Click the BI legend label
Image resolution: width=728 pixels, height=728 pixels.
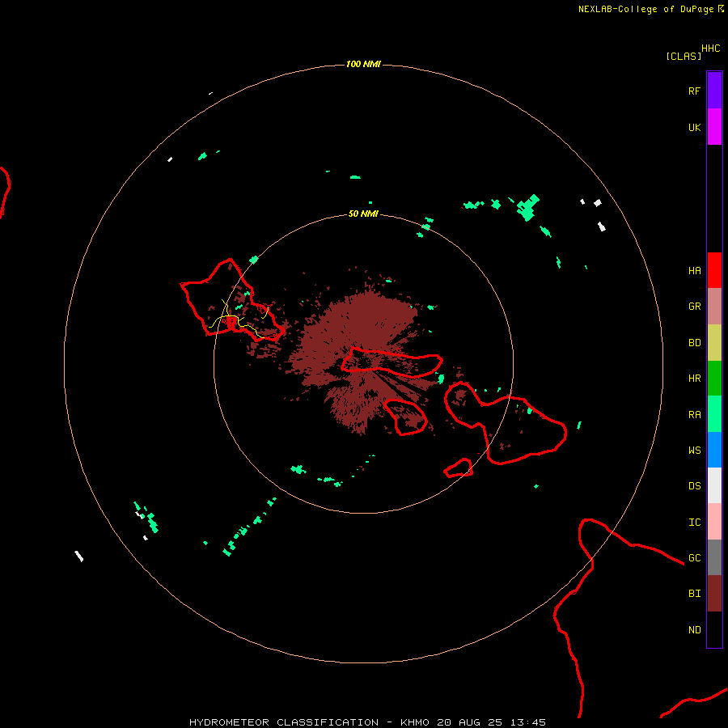coord(694,594)
